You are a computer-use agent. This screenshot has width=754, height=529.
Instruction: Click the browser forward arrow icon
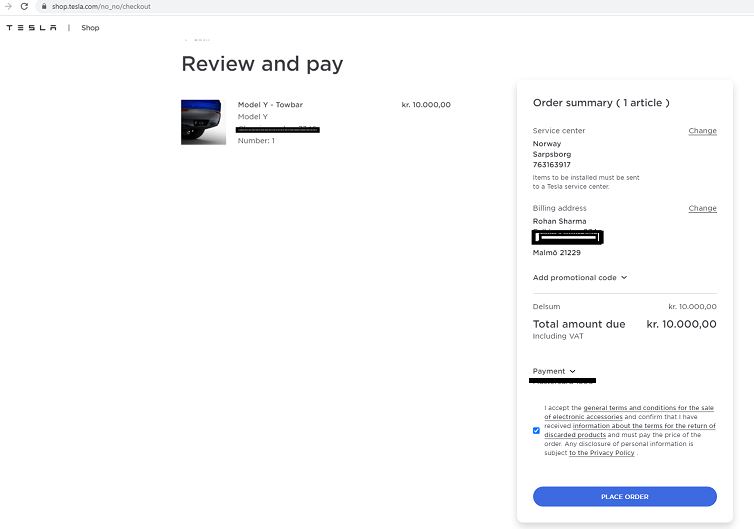(x=8, y=6)
